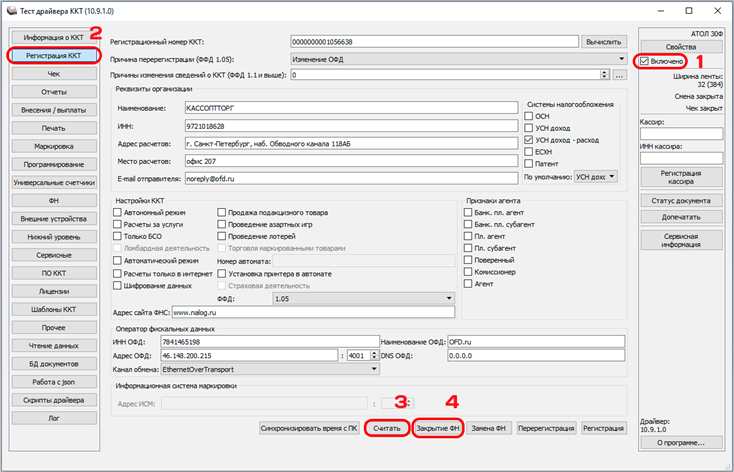
Task: Switch to the Отчеты section
Action: [x=53, y=92]
